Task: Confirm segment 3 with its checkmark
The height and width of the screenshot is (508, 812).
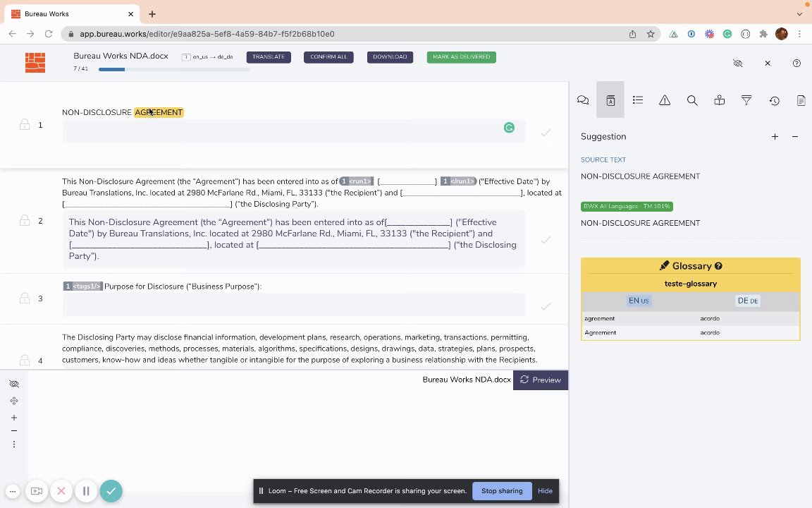Action: click(546, 307)
